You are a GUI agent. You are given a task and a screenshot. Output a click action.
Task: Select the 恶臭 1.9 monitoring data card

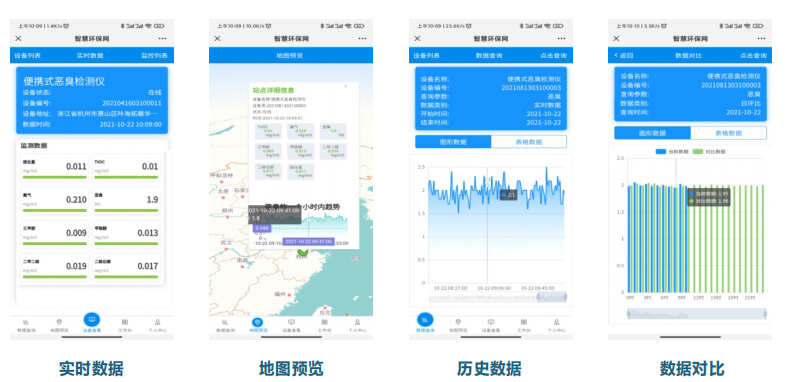(126, 200)
